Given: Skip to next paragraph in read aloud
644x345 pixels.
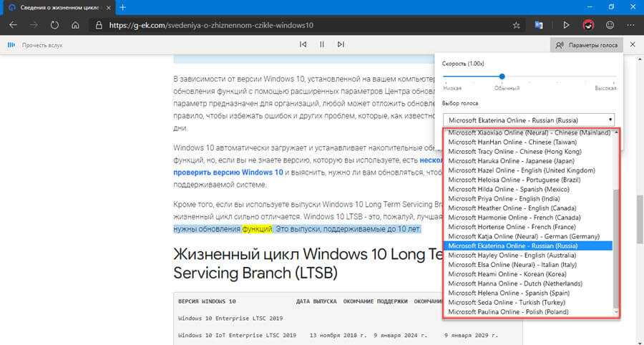Looking at the screenshot, I should [341, 44].
